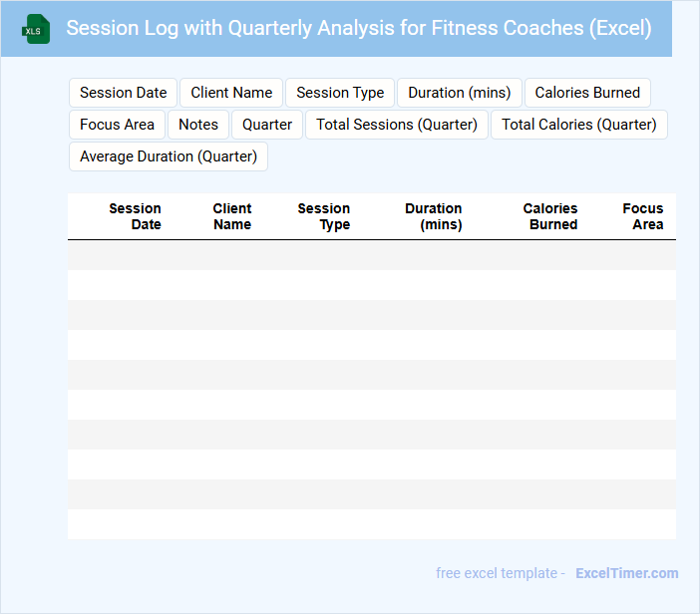The image size is (700, 614).
Task: Select the Session Date tag
Action: (124, 93)
